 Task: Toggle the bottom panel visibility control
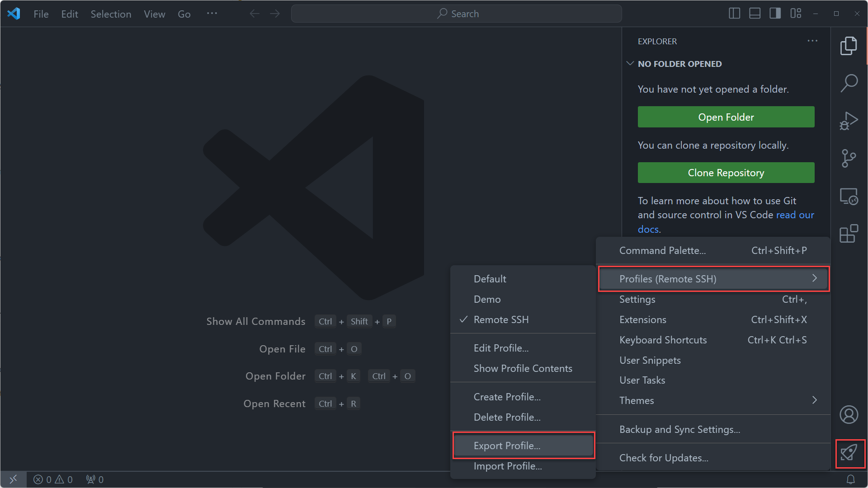(x=754, y=13)
